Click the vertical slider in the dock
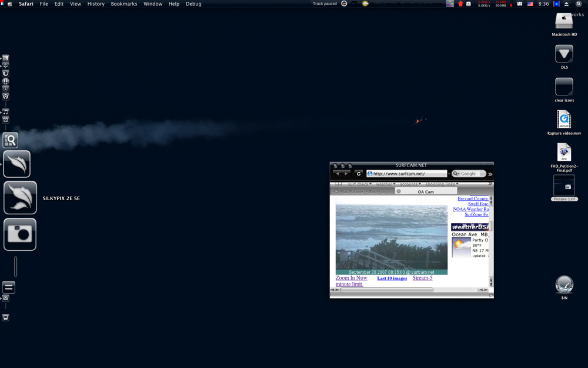The image size is (588, 368). 15,266
